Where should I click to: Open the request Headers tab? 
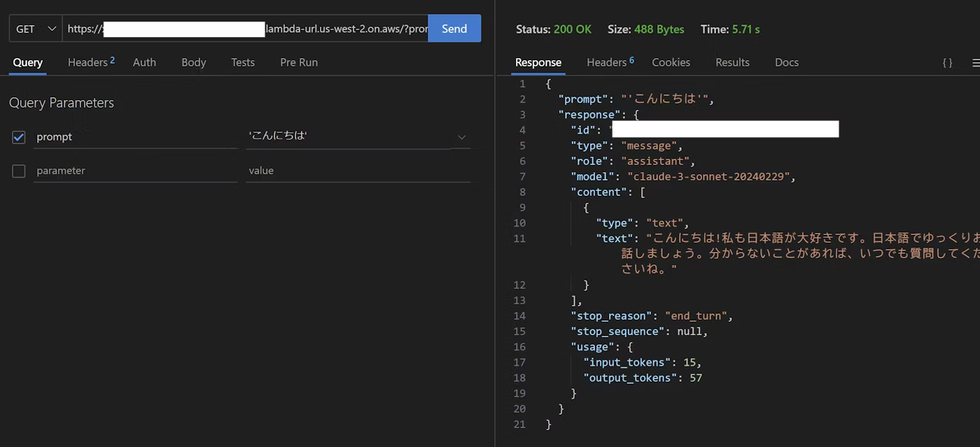(x=91, y=62)
